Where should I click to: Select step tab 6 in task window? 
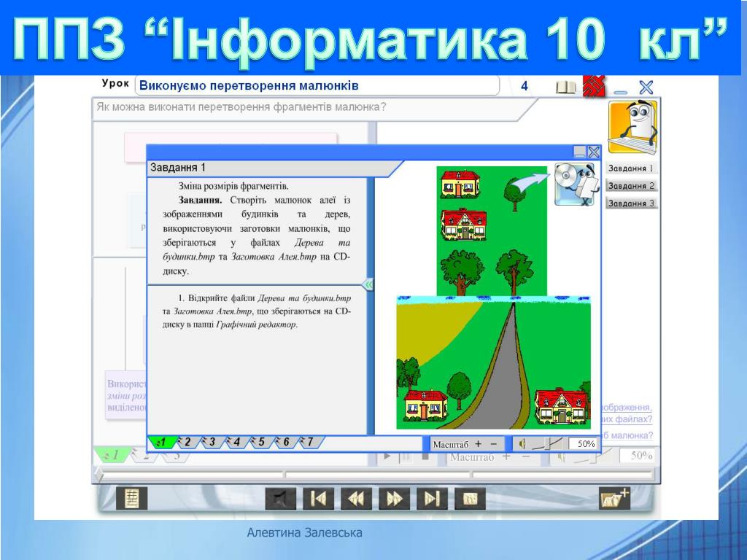[286, 443]
